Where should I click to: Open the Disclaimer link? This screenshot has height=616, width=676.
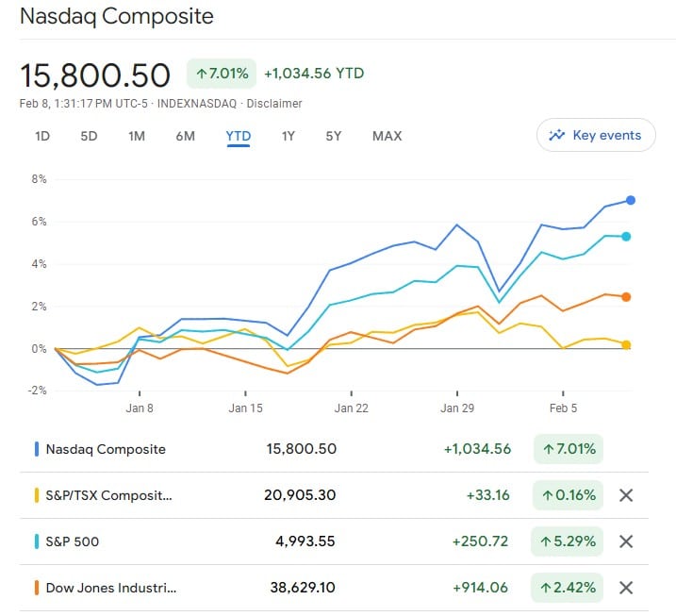[x=274, y=104]
